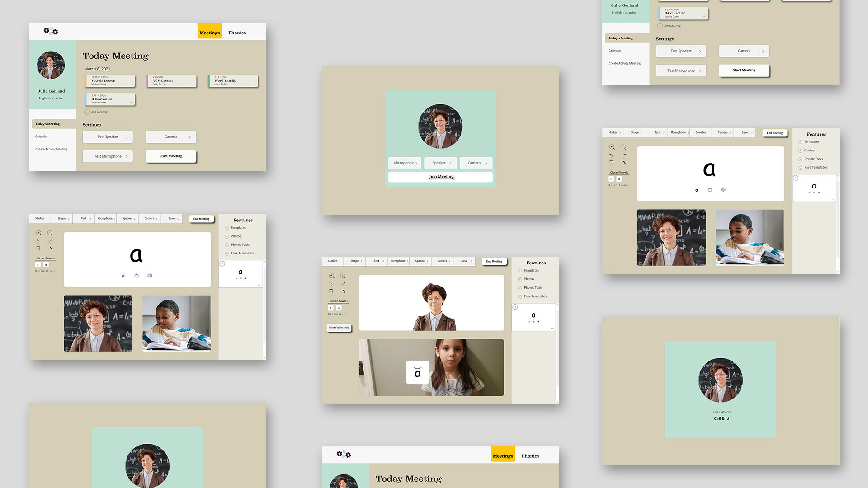Click trash icon in left boy-video whiteboard
This screenshot has height=488, width=868.
point(38,249)
